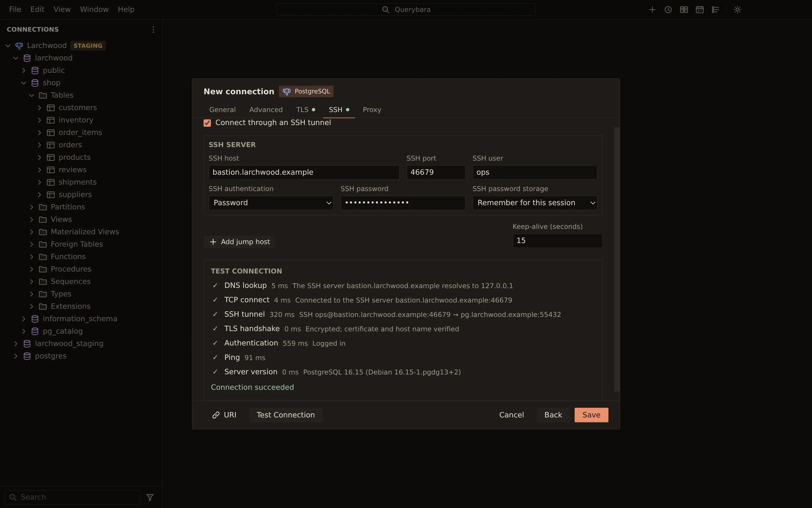
Task: Collapse the Tables folder
Action: [x=32, y=95]
